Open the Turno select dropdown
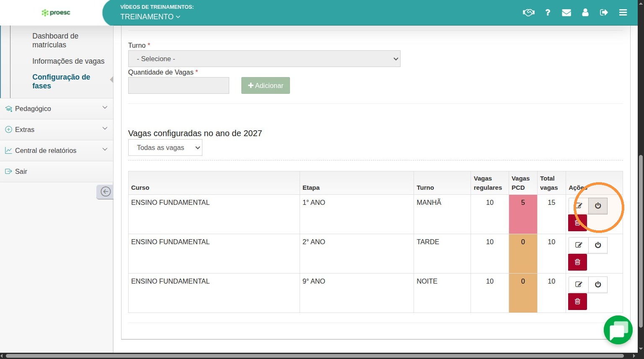Viewport: 644px width, 359px height. pos(264,59)
